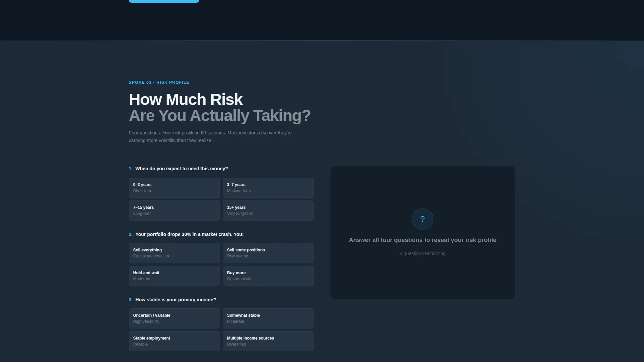Select Multiple income sources option

coord(268,341)
